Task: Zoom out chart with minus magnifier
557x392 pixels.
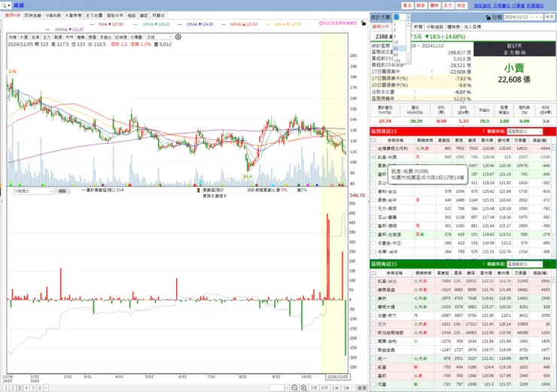Action: pos(294,387)
